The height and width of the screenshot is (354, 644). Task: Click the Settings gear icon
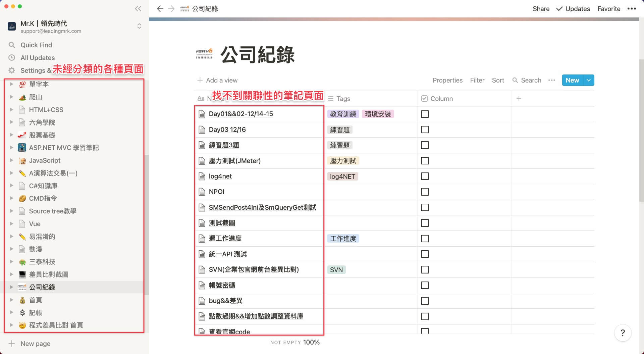click(x=12, y=70)
